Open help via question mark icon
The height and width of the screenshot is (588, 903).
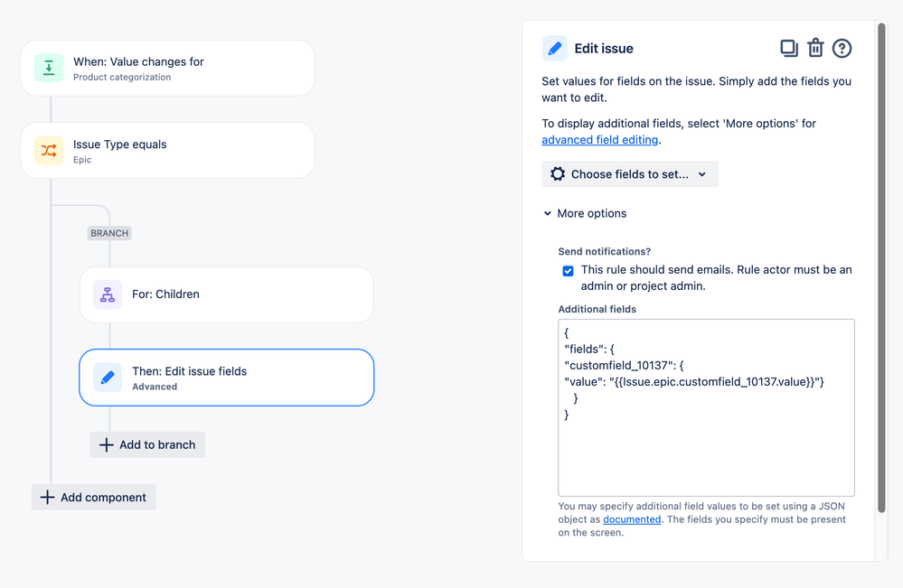pos(842,49)
